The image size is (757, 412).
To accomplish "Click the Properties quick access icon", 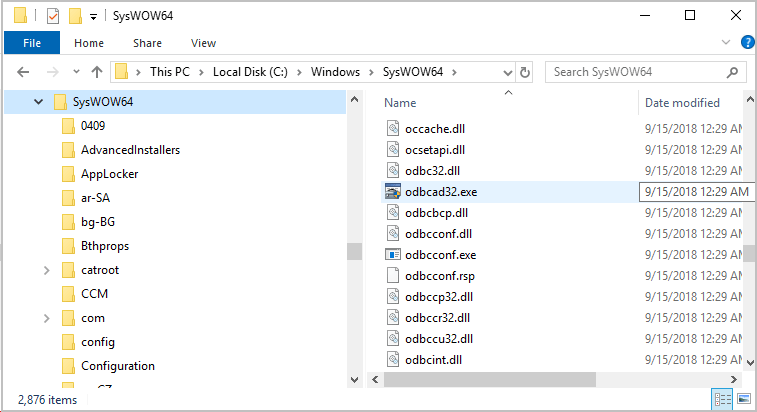I will pyautogui.click(x=53, y=16).
